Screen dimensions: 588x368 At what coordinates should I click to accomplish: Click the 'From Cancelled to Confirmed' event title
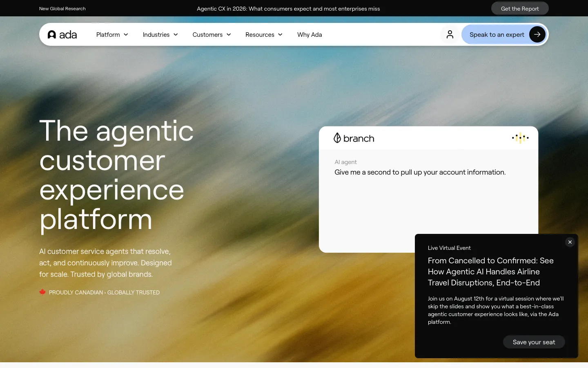(x=490, y=272)
